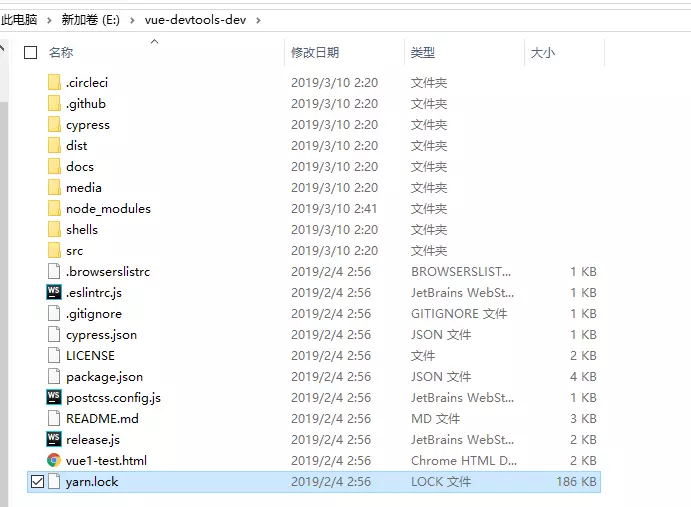Click the .circleci folder icon

point(54,82)
